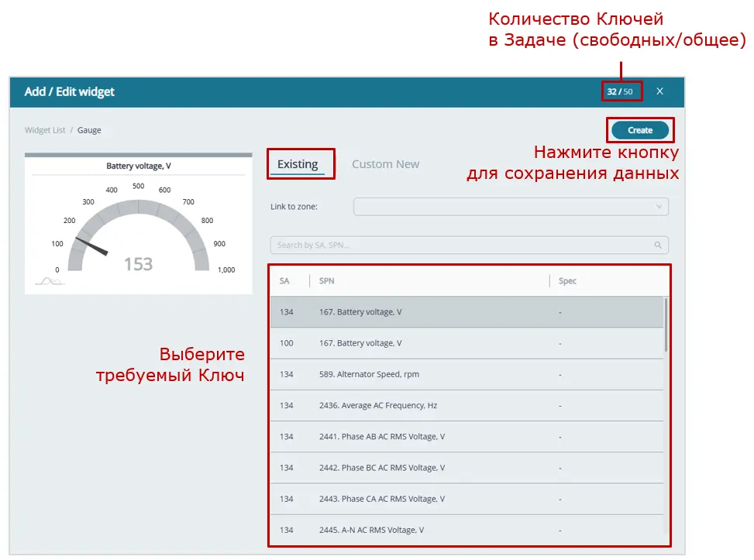Image resolution: width=754 pixels, height=560 pixels.
Task: Select the Existing tab
Action: (301, 163)
